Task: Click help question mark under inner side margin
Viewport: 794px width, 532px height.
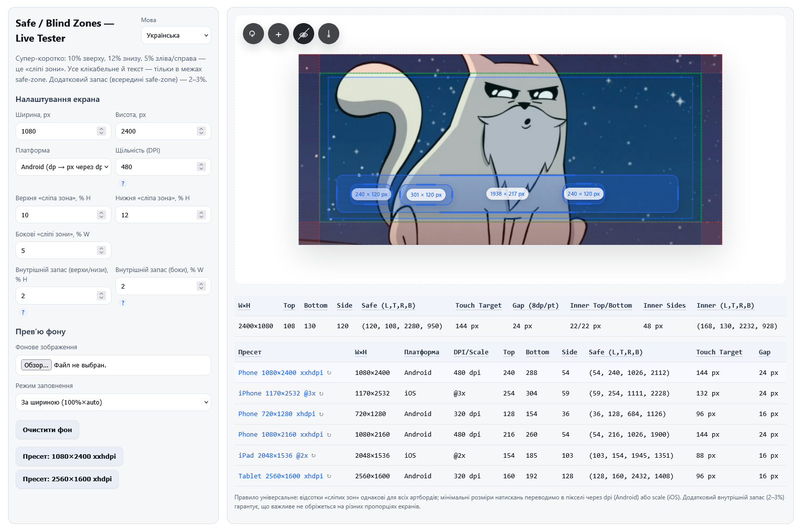Action: click(x=123, y=303)
